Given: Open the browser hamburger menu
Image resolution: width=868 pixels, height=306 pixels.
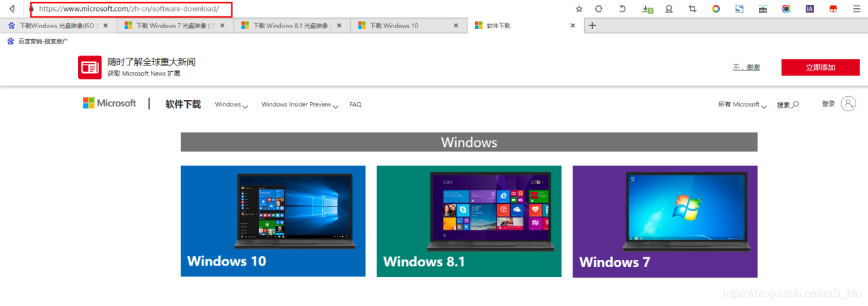Looking at the screenshot, I should click(856, 9).
